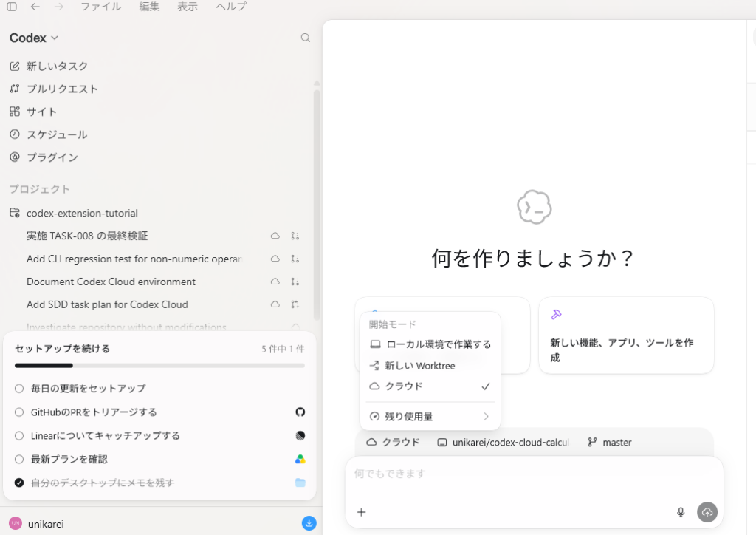Click the Google Drive logo icon

pyautogui.click(x=300, y=460)
